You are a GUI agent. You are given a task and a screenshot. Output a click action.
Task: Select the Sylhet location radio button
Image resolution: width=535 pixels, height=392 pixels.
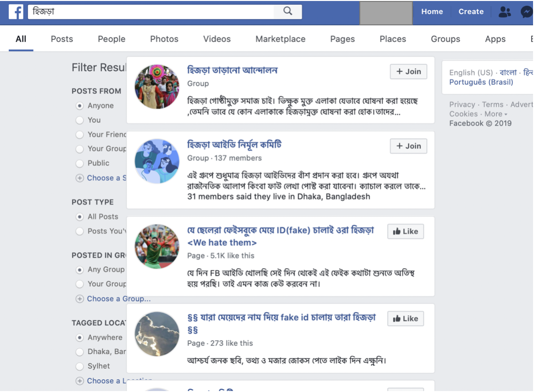coord(80,366)
